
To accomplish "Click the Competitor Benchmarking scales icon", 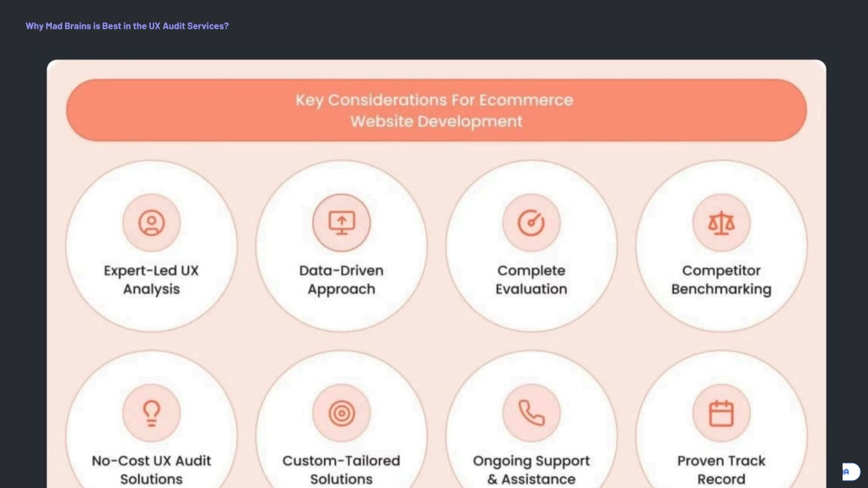I will point(721,223).
